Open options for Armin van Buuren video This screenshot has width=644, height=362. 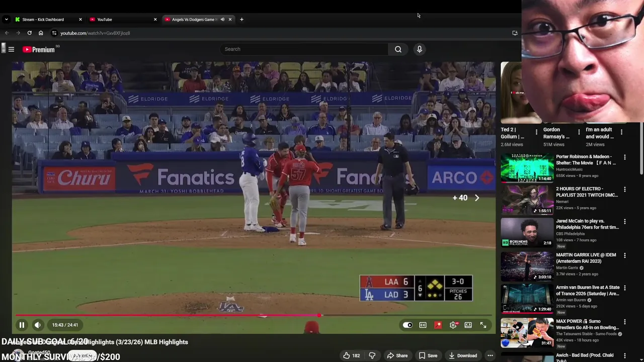pyautogui.click(x=625, y=288)
